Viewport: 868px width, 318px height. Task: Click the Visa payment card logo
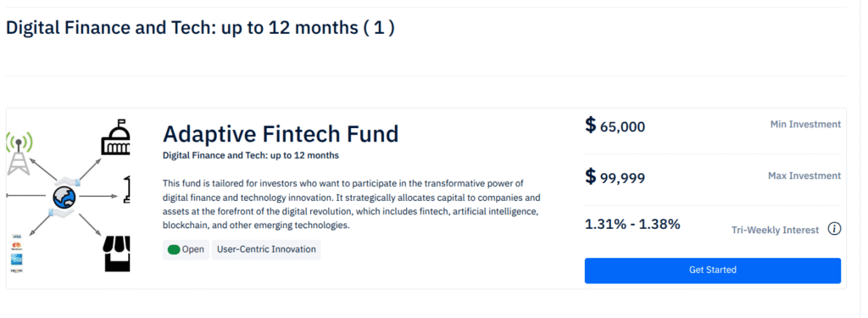pyautogui.click(x=16, y=237)
